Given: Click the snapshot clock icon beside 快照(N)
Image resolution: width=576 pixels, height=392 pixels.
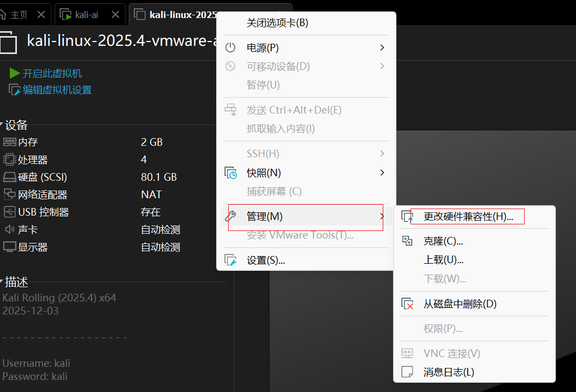Looking at the screenshot, I should coord(231,173).
